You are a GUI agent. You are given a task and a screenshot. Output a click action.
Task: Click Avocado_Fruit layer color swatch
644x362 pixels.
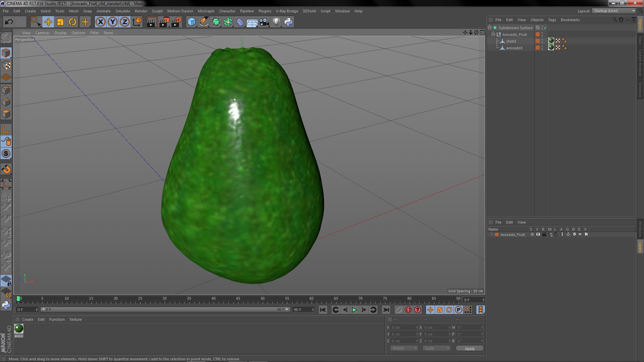(497, 235)
